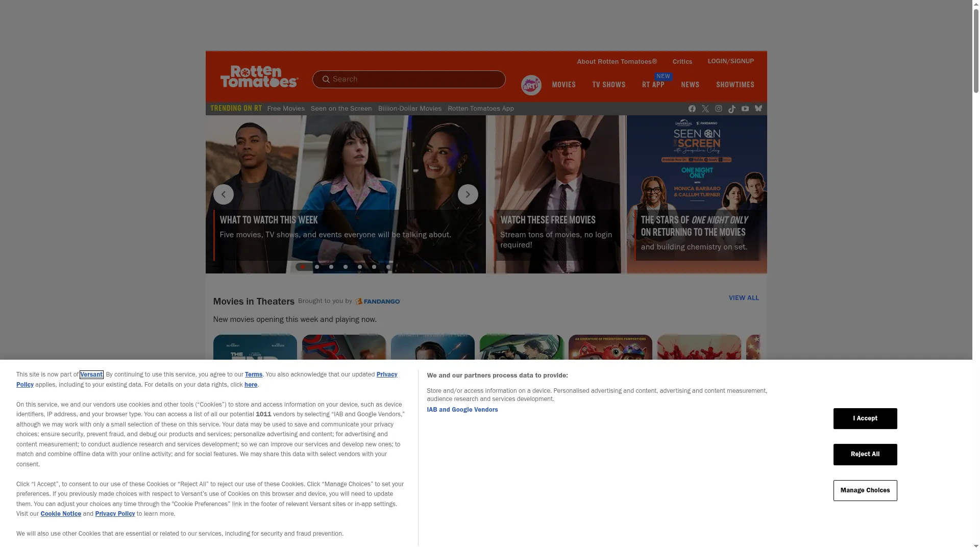980x551 pixels.
Task: Open the IAB and Google Vendors link
Action: click(462, 410)
